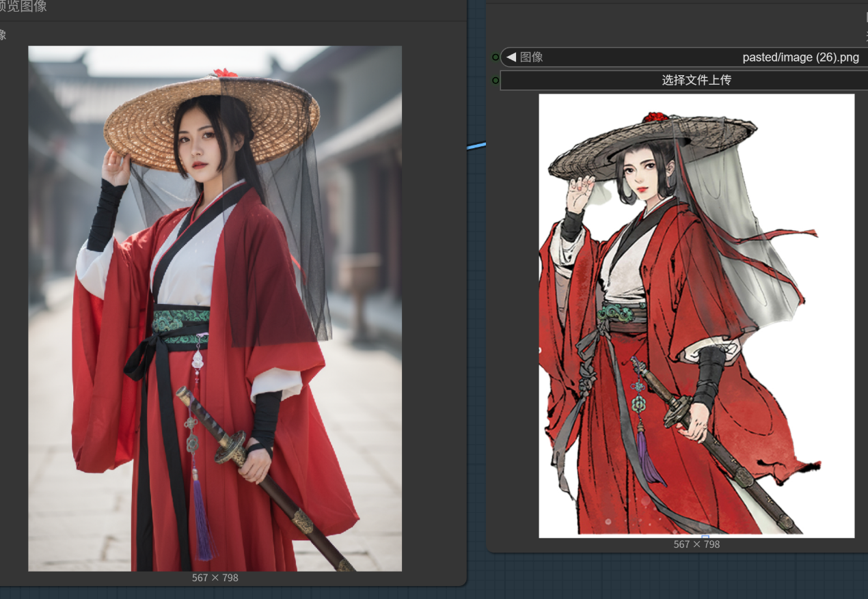The height and width of the screenshot is (599, 868).
Task: Click the input port beside the 图像 widget
Action: click(496, 57)
